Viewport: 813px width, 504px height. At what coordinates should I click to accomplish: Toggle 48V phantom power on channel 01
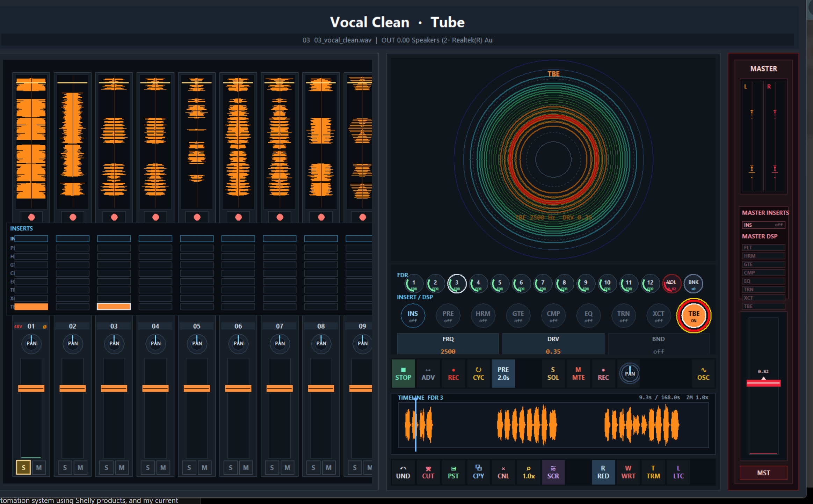coord(18,327)
